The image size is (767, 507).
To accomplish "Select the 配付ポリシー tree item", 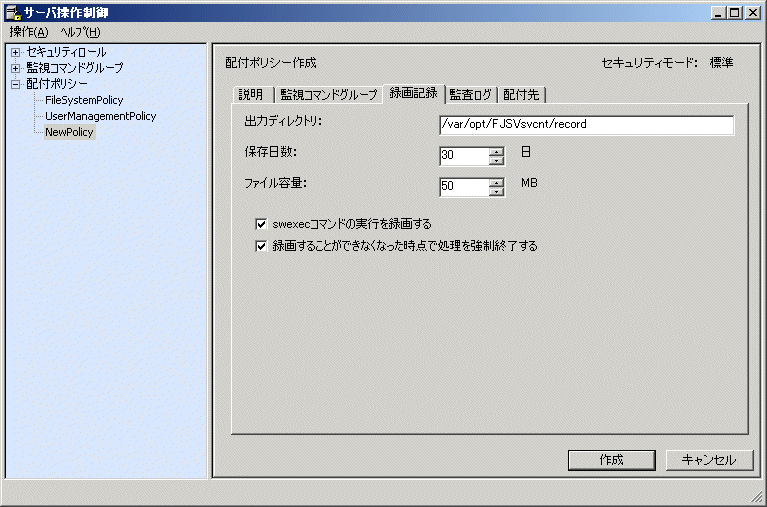I will (57, 84).
